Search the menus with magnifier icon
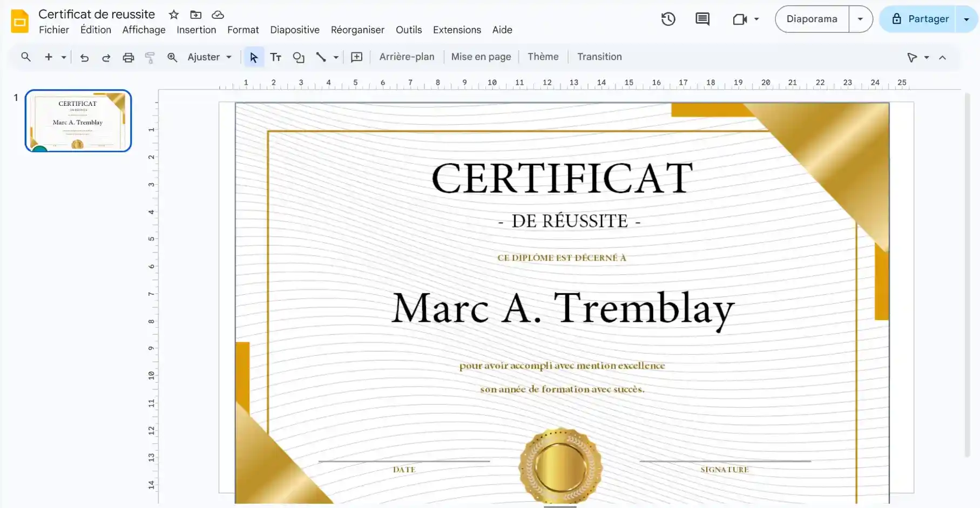The height and width of the screenshot is (508, 980). coord(26,57)
